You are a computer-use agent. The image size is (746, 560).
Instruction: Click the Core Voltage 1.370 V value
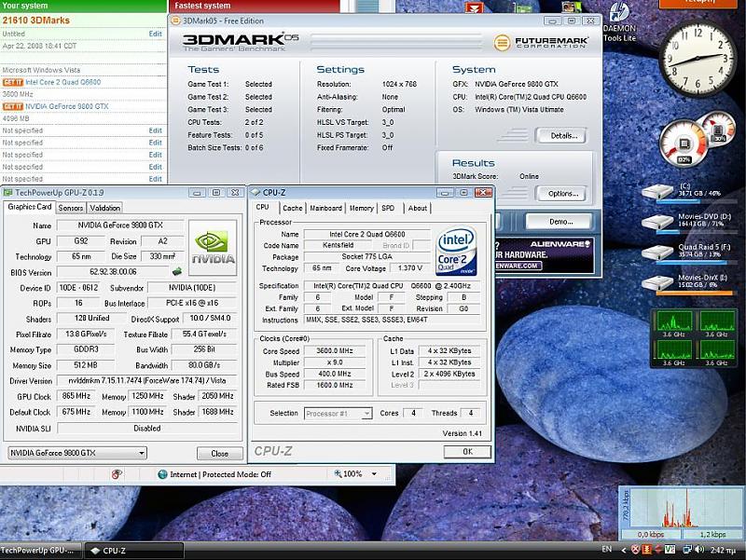pos(409,268)
